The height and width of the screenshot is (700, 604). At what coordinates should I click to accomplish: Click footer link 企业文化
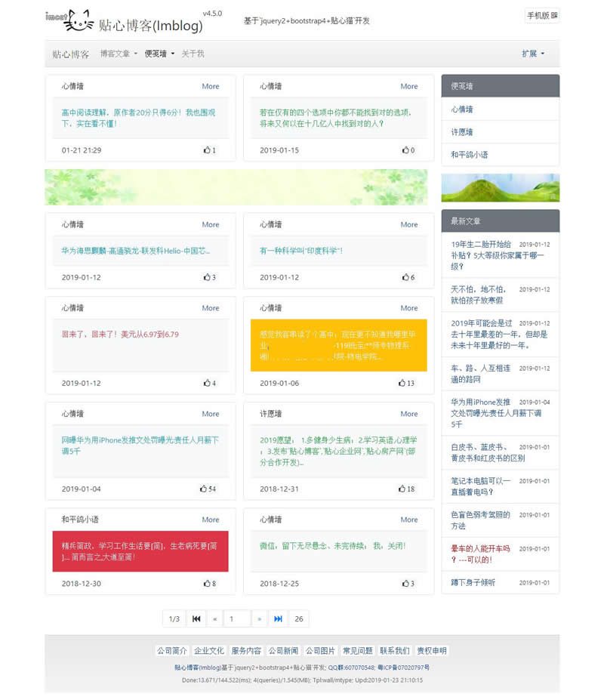(209, 651)
